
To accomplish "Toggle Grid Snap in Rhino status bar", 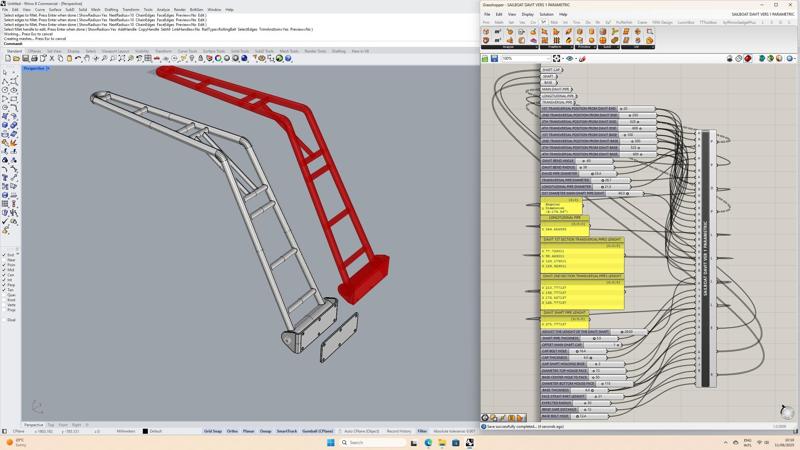I will click(x=213, y=431).
